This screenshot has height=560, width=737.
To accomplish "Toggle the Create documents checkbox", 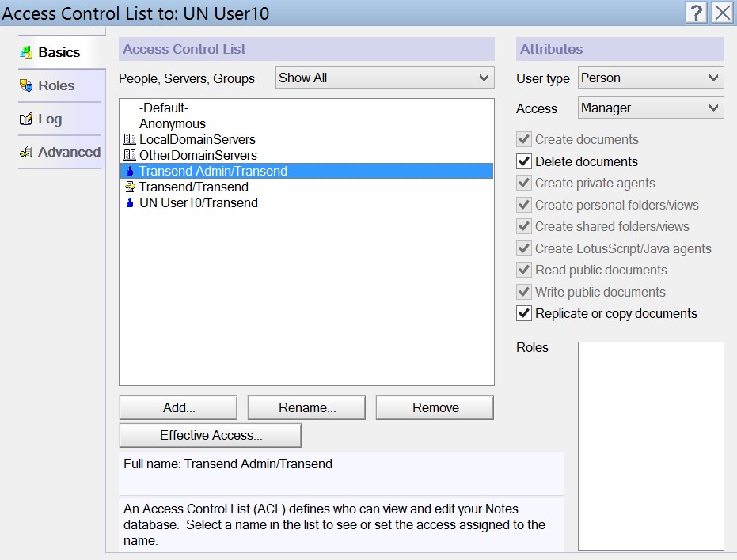I will pos(523,139).
